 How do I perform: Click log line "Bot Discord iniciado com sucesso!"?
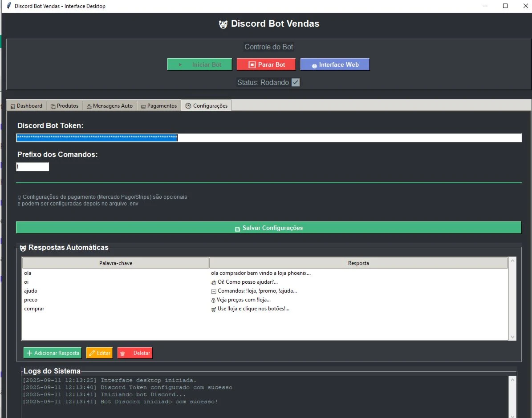pos(120,402)
